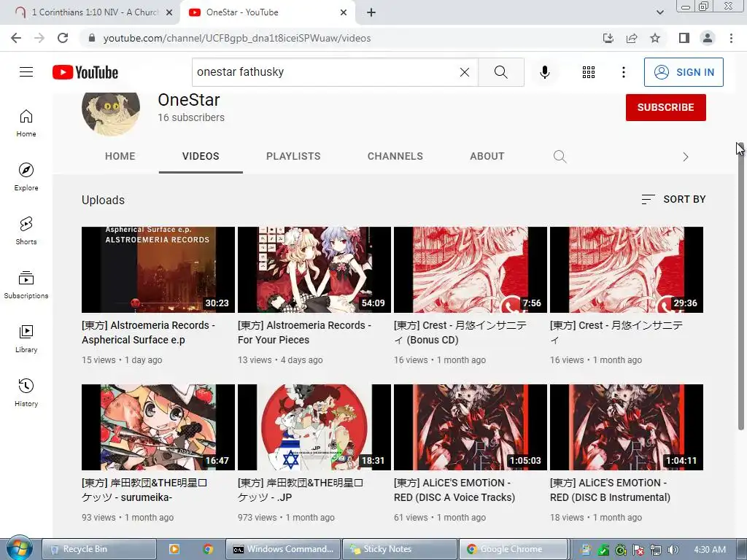Open Crest Bonus CD video title
The height and width of the screenshot is (560, 747).
pyautogui.click(x=460, y=332)
